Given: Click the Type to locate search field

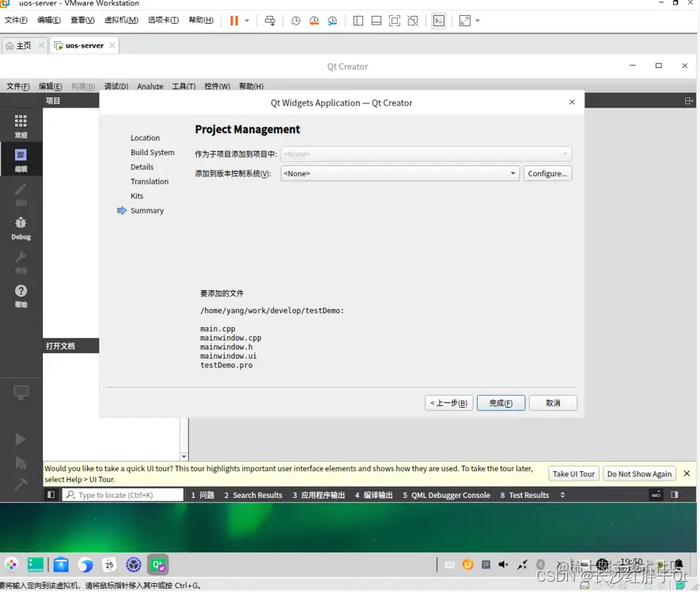Looking at the screenshot, I should point(123,495).
